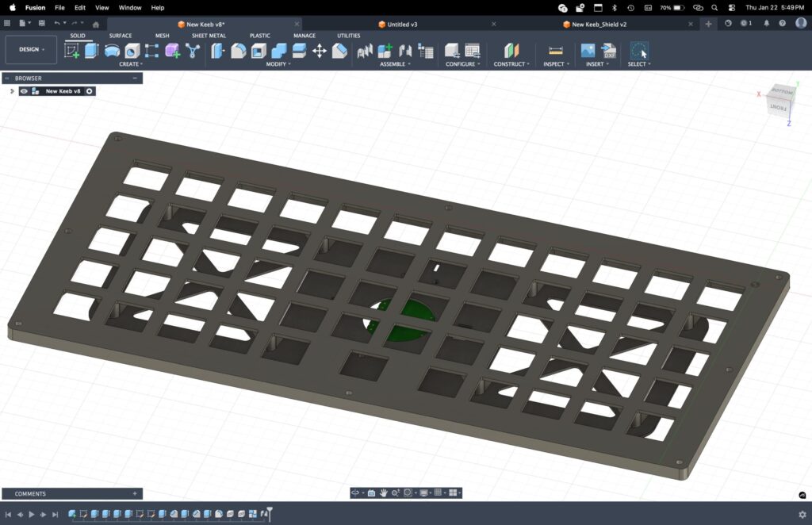This screenshot has width=812, height=525.
Task: Toggle visibility of New Keeb v8 component
Action: click(25, 91)
